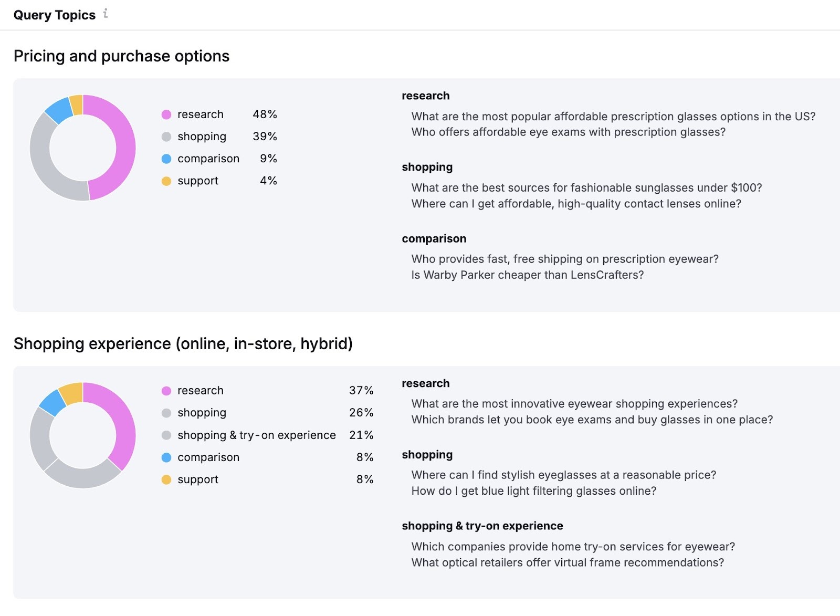Viewport: 840px width, 616px height.
Task: Click the pink research legend dot in bottom chart
Action: click(166, 390)
